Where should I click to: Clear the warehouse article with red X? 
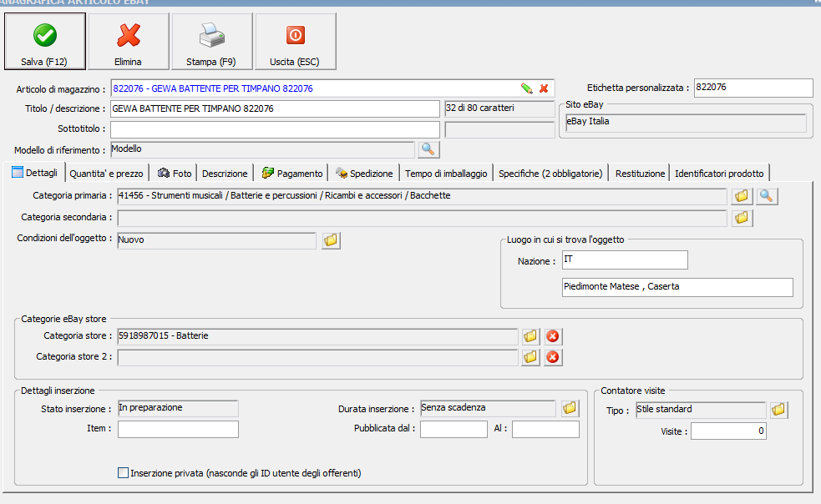tap(544, 88)
